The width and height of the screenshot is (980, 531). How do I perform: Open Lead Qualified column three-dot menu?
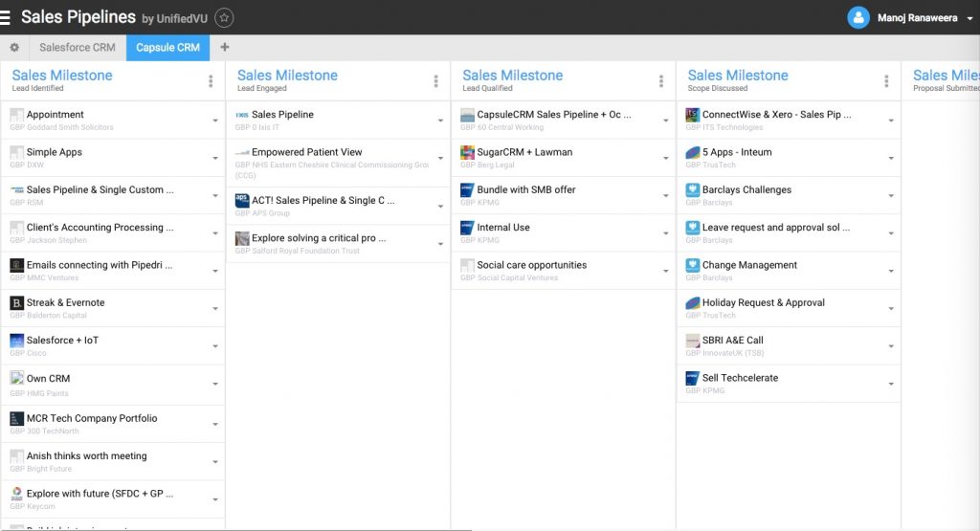(661, 81)
